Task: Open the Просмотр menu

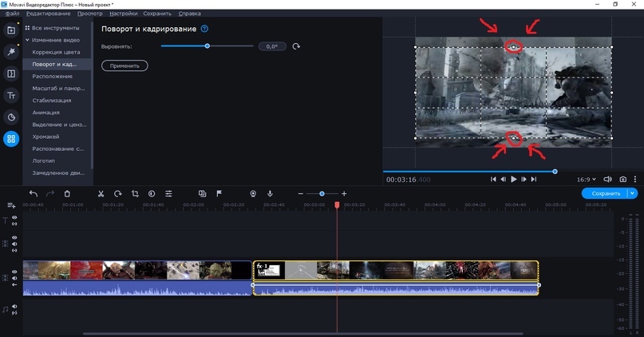Action: 90,14
